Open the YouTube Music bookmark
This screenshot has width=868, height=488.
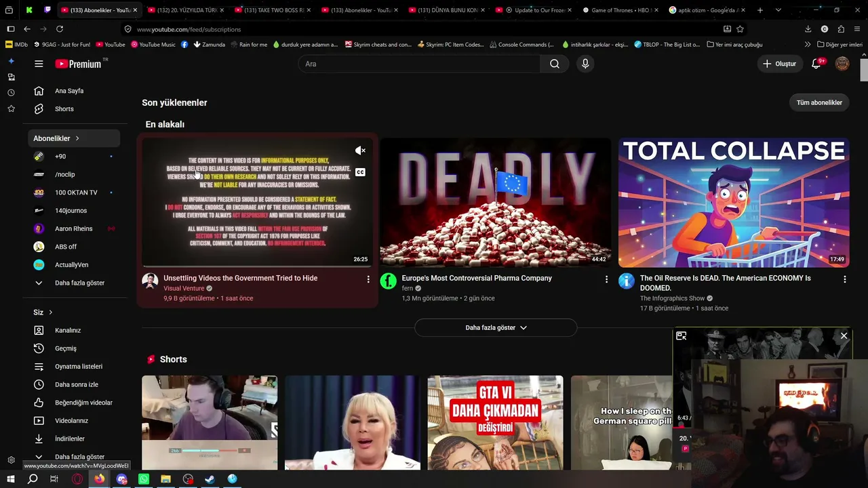coord(153,45)
